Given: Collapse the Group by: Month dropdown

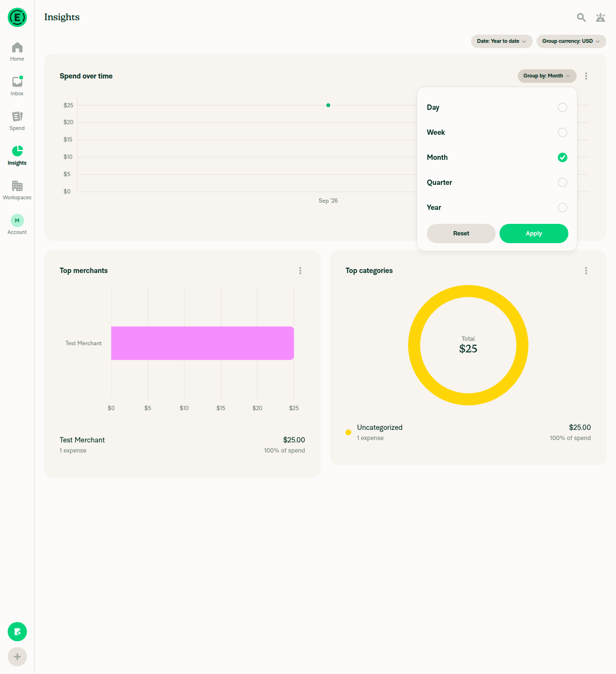Looking at the screenshot, I should [547, 76].
